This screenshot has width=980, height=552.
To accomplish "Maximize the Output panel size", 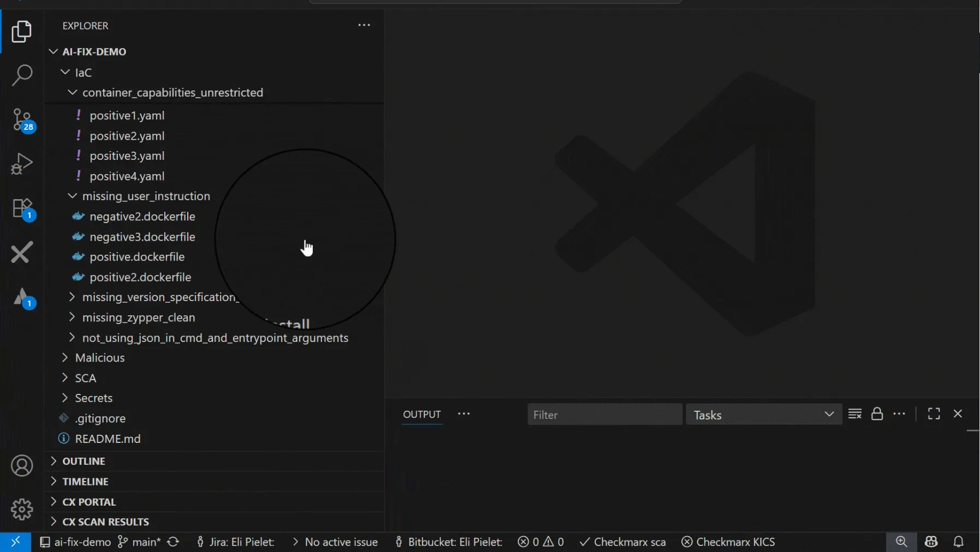I will tap(934, 414).
